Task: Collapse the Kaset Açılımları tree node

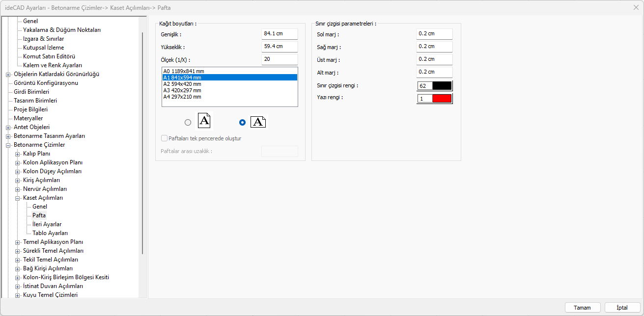Action: (x=18, y=198)
